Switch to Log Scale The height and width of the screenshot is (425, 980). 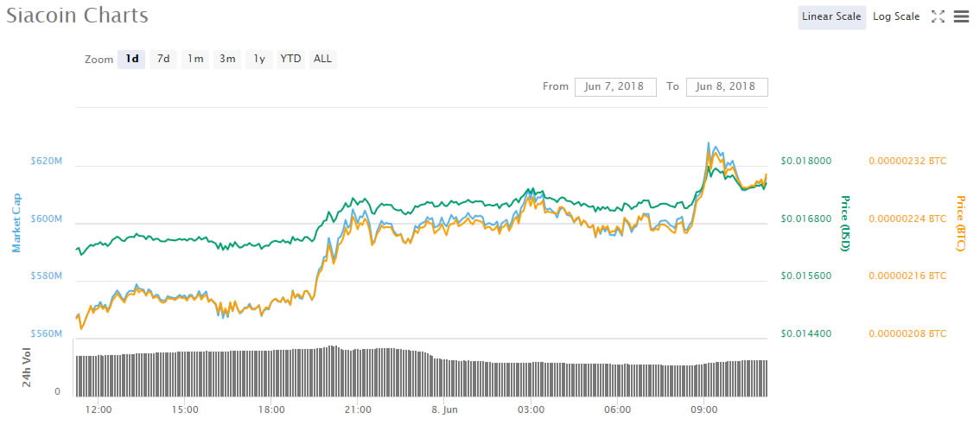click(x=896, y=17)
